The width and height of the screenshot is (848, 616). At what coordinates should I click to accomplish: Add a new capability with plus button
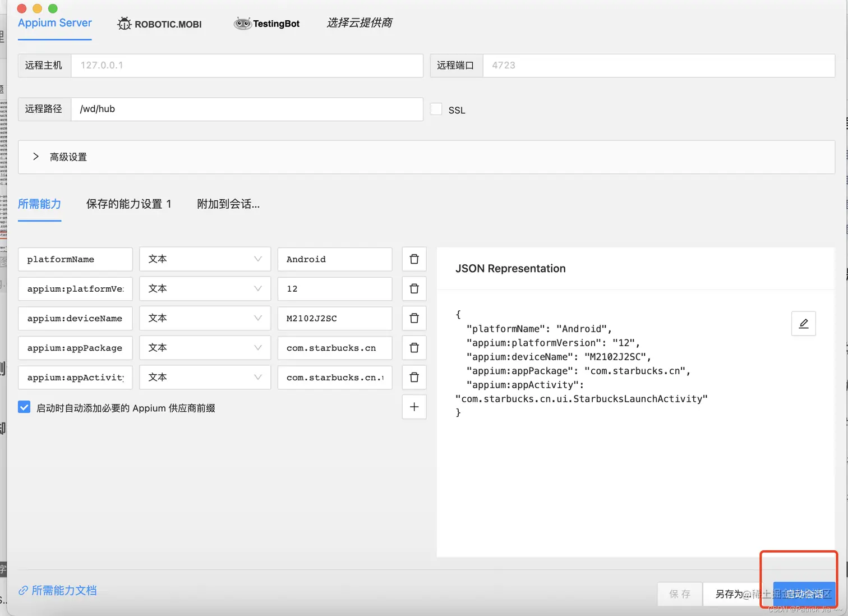414,407
